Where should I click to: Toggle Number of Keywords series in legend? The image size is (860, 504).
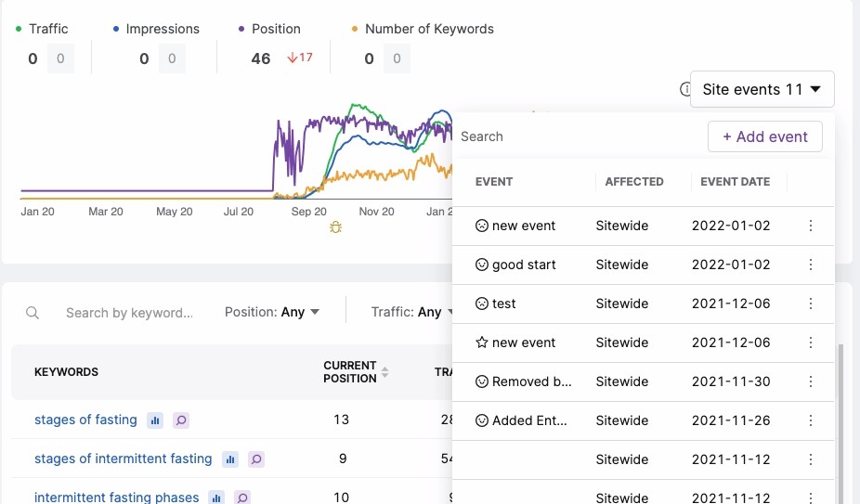click(x=423, y=29)
